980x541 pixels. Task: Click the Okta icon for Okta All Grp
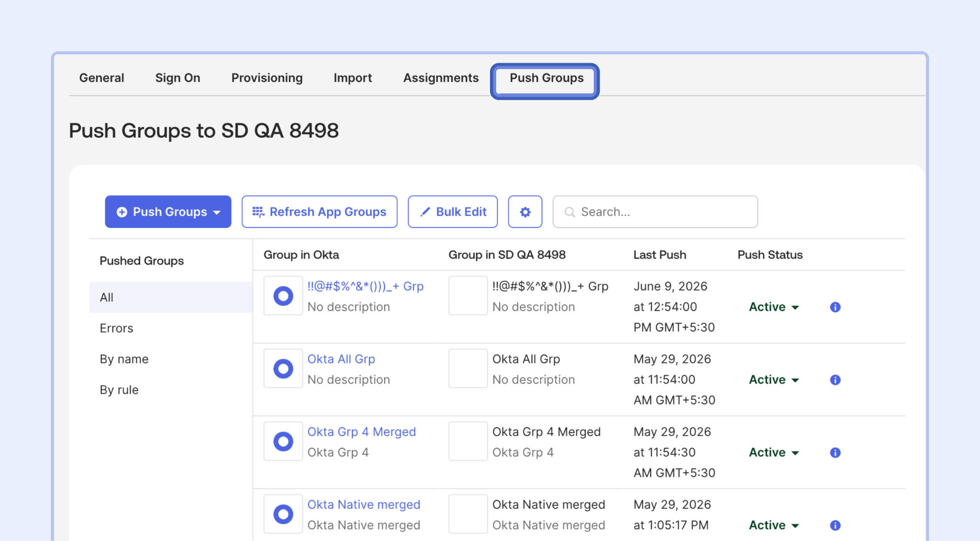tap(283, 369)
